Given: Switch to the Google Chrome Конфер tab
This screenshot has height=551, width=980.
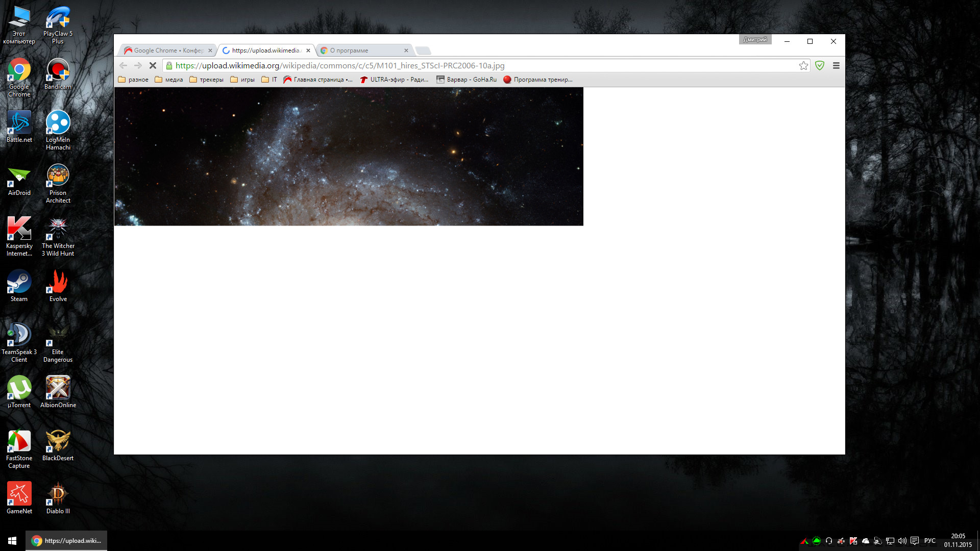Looking at the screenshot, I should click(166, 51).
